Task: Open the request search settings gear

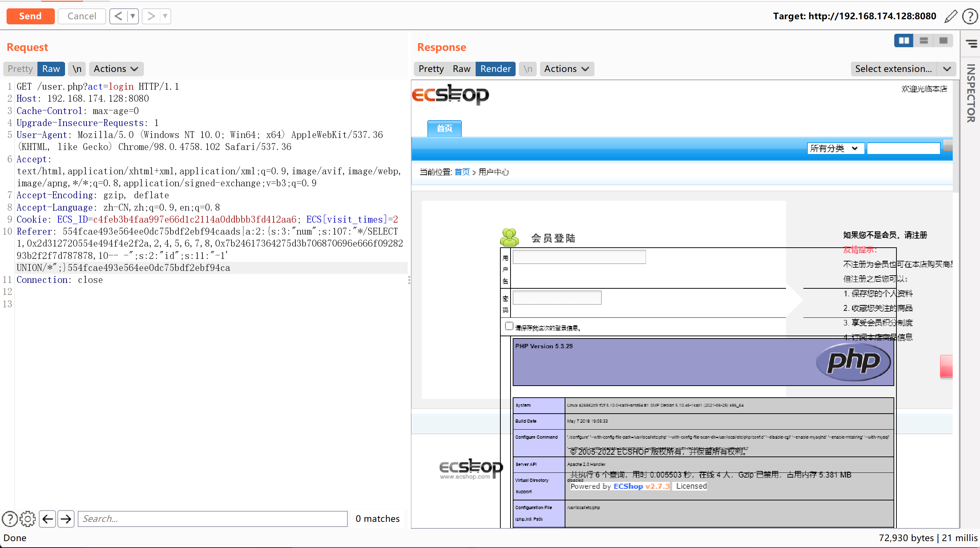Action: click(x=27, y=519)
